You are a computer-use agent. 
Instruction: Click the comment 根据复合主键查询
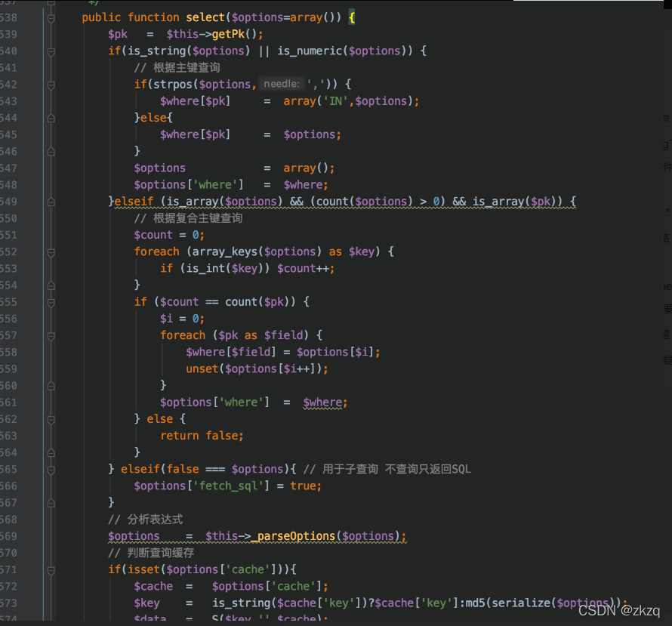tap(188, 218)
